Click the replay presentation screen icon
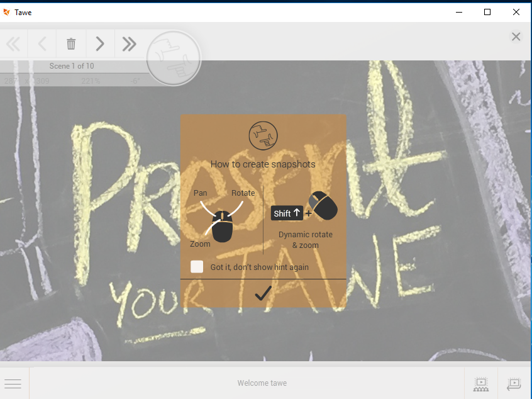Viewport: 532px width, 399px height. (514, 384)
